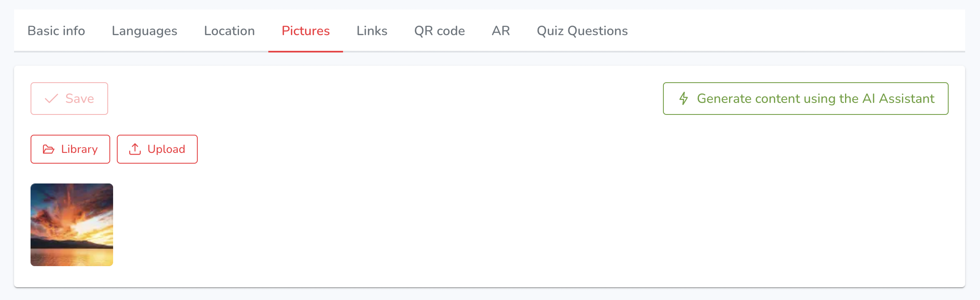The image size is (980, 300).
Task: Select the sunset picture thumbnail
Action: point(72,225)
